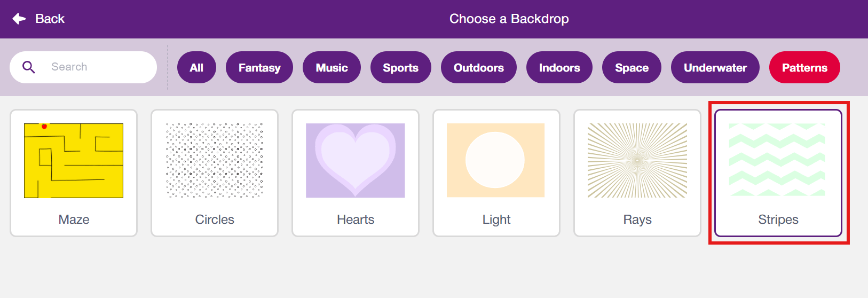Filter by Underwater backdrops
The width and height of the screenshot is (868, 298).
click(x=715, y=68)
